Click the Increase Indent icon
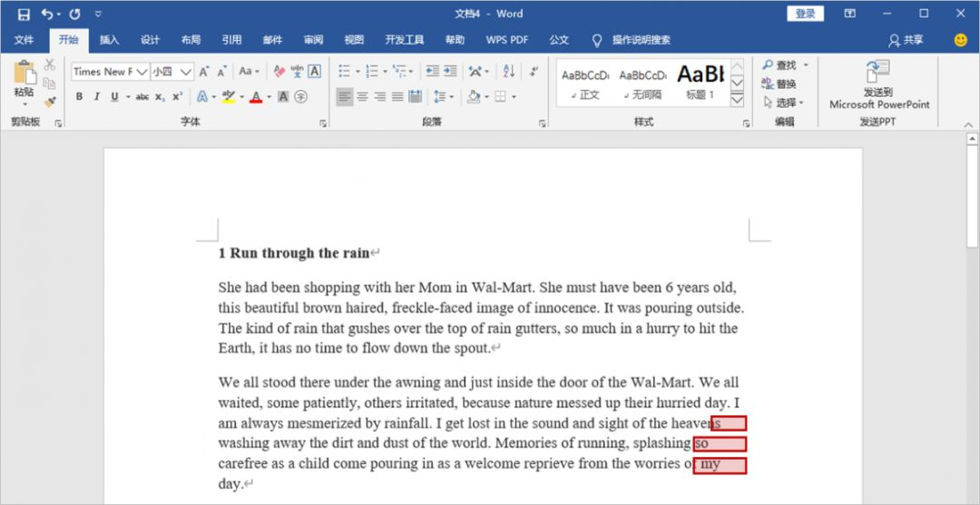The height and width of the screenshot is (505, 980). tap(452, 72)
